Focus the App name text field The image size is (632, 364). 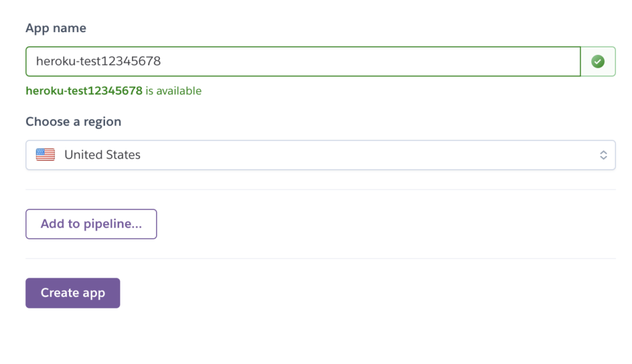tap(303, 61)
